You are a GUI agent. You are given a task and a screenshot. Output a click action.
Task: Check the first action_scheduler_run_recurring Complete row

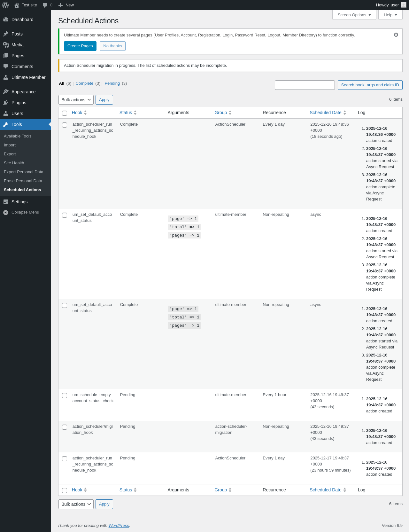(x=65, y=125)
